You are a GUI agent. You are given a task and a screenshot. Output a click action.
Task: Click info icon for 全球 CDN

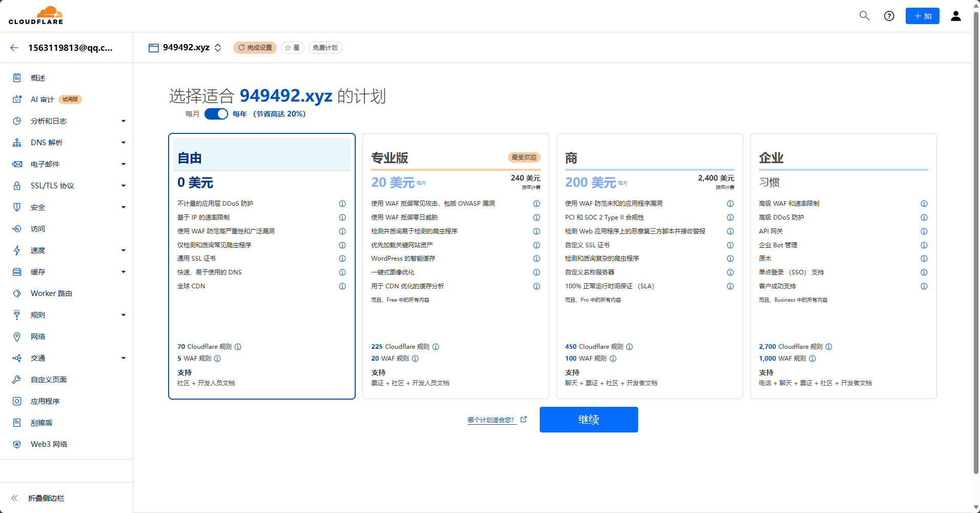342,286
